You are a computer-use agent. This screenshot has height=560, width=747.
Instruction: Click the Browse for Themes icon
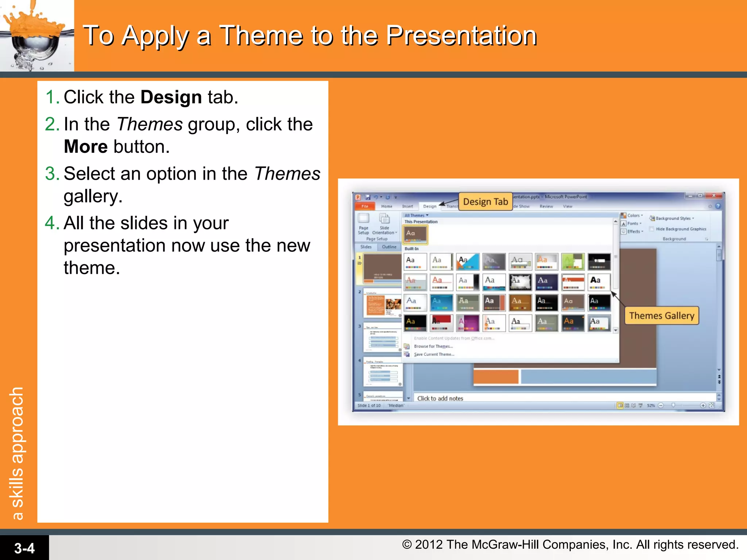(x=407, y=346)
